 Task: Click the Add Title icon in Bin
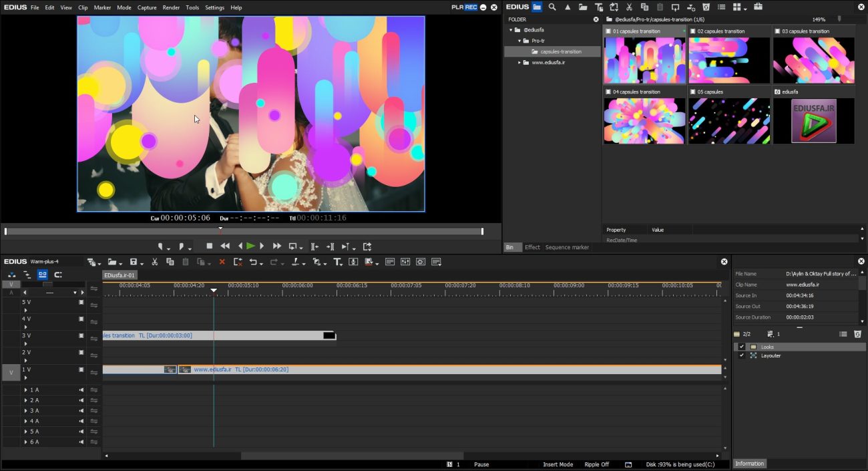pyautogui.click(x=598, y=7)
